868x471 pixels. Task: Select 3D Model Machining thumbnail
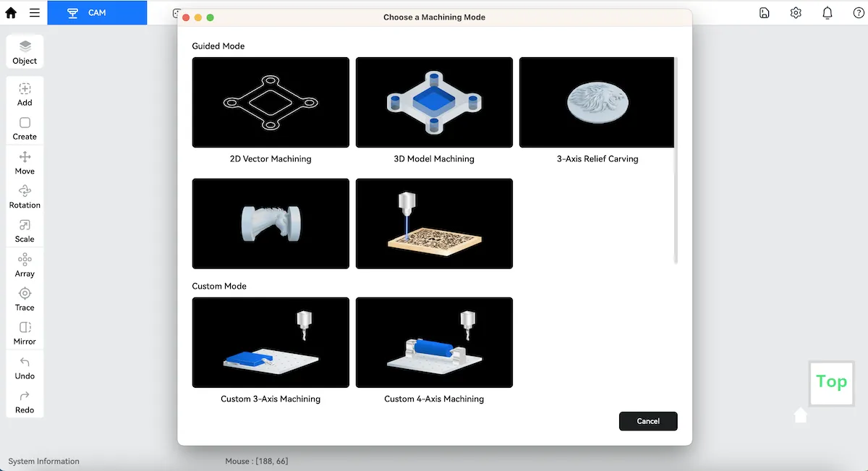pyautogui.click(x=434, y=103)
